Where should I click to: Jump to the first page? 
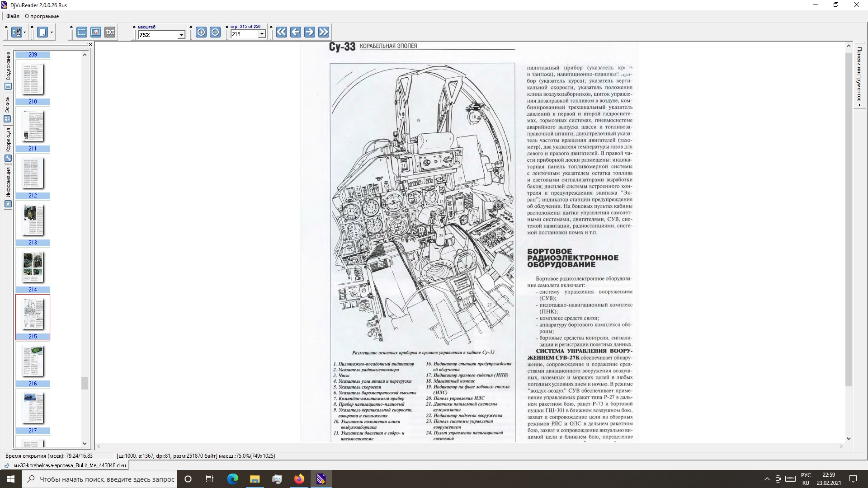pos(282,32)
